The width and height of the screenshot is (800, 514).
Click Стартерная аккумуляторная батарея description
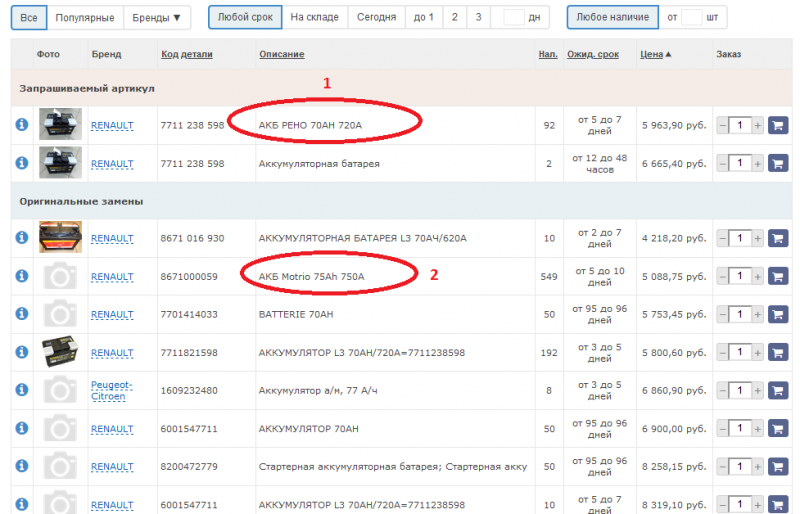pyautogui.click(x=393, y=467)
